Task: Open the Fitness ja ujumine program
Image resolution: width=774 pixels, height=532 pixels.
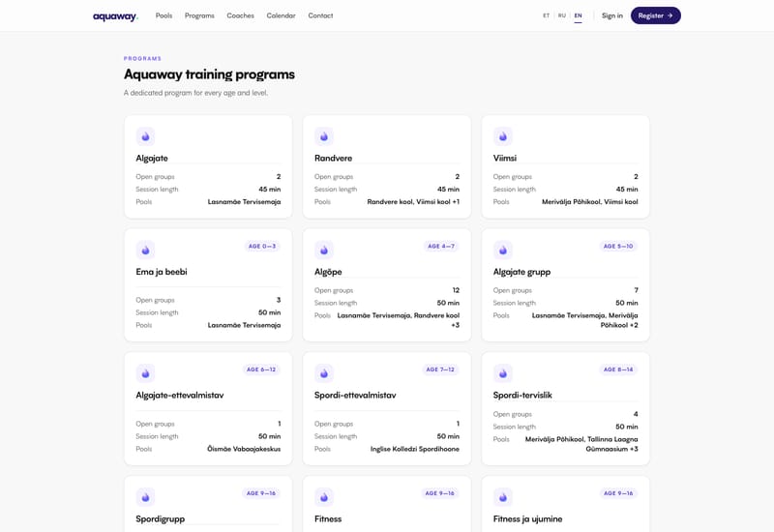Action: 527,519
